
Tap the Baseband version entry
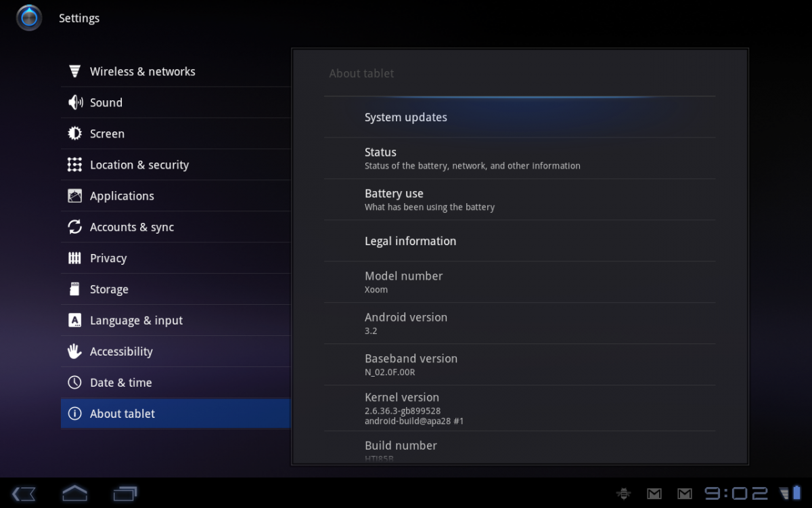click(x=520, y=365)
